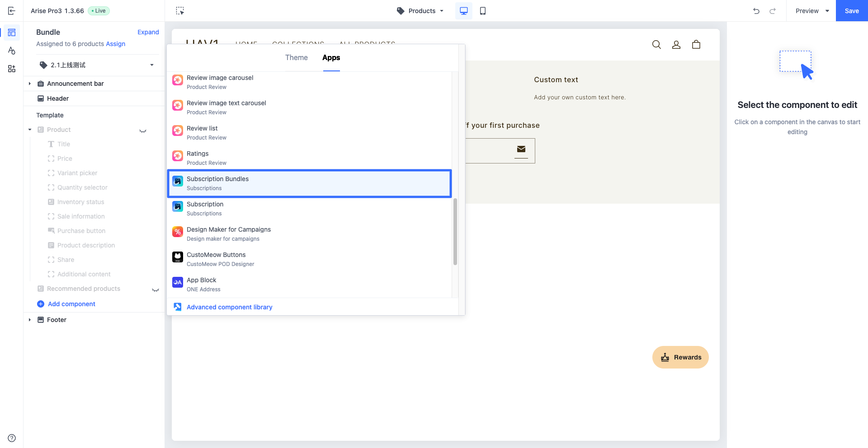Switch to mobile device preview
868x448 pixels.
(483, 11)
